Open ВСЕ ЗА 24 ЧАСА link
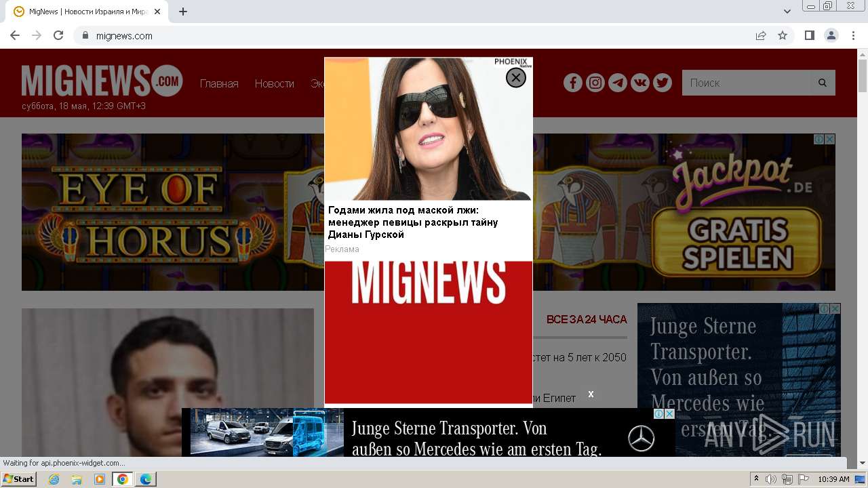 587,319
